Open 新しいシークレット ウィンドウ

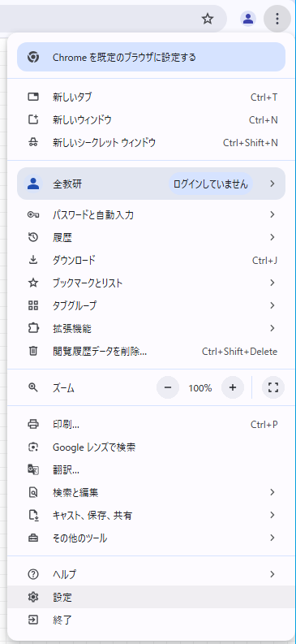point(151,143)
